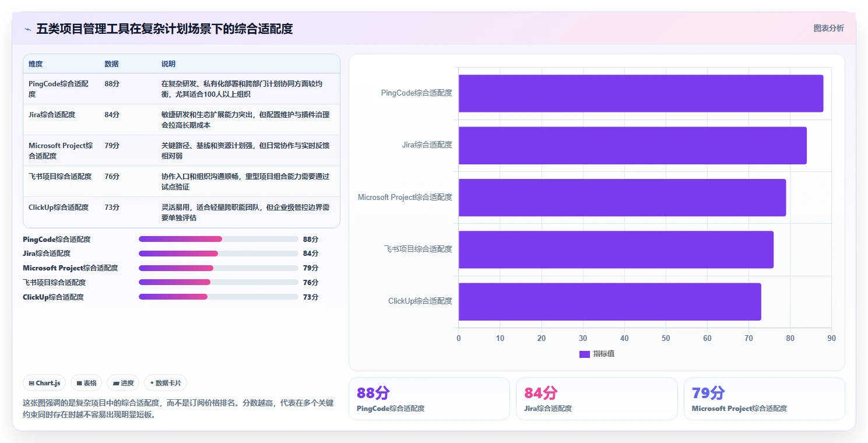Click the 飞书项目 bar in the chart

pyautogui.click(x=616, y=249)
